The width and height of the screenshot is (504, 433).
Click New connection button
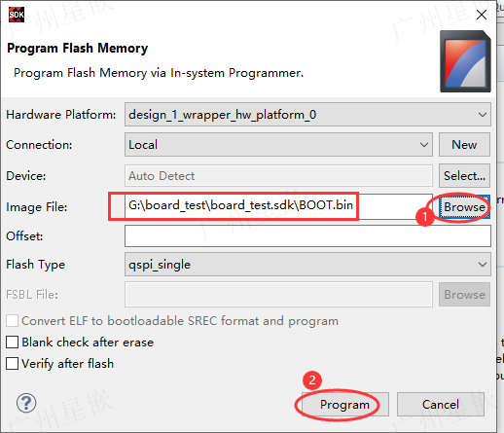464,145
